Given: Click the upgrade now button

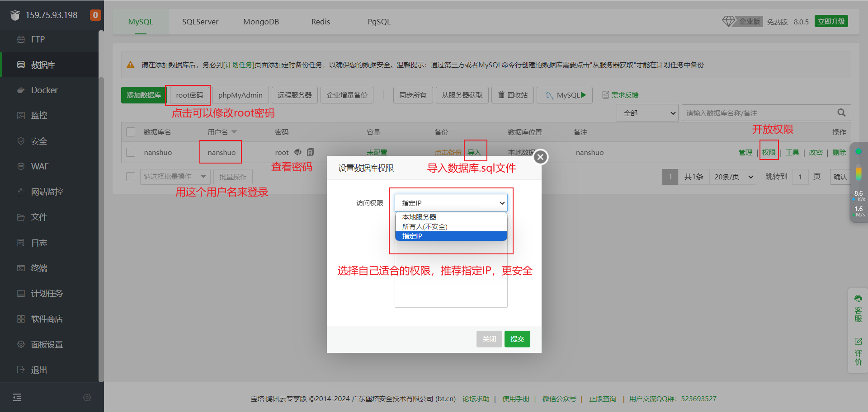Looking at the screenshot, I should coord(831,21).
